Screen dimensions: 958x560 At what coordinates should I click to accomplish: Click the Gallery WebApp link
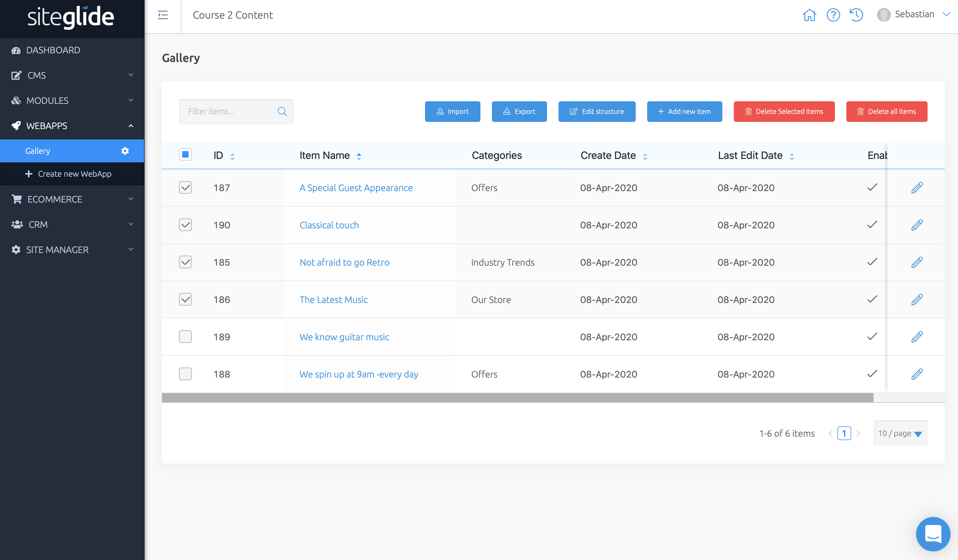(37, 150)
